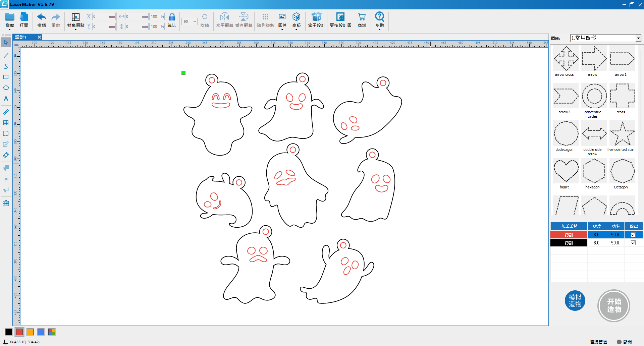Open the Box Design tool
The height and width of the screenshot is (346, 644).
click(316, 17)
